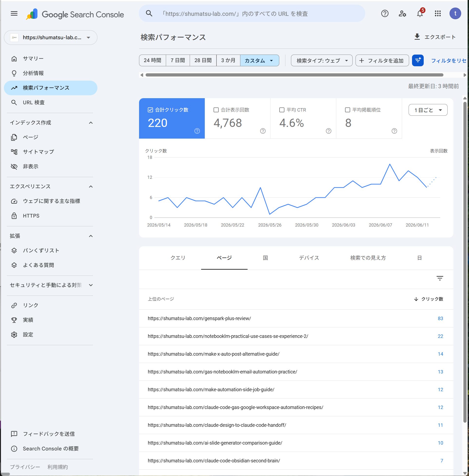
Task: Click right arrow of filter scrollbar
Action: 465,75
